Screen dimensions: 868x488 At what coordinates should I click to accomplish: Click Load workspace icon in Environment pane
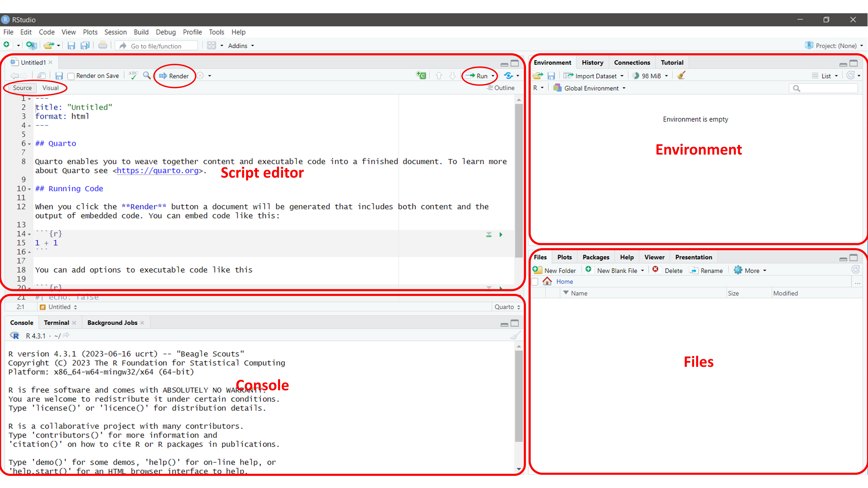(x=538, y=76)
